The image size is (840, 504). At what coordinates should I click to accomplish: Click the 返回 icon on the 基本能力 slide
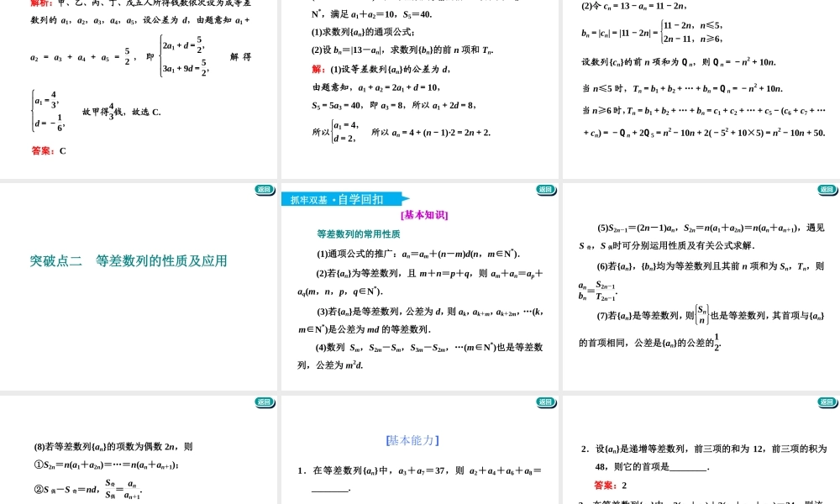[547, 402]
